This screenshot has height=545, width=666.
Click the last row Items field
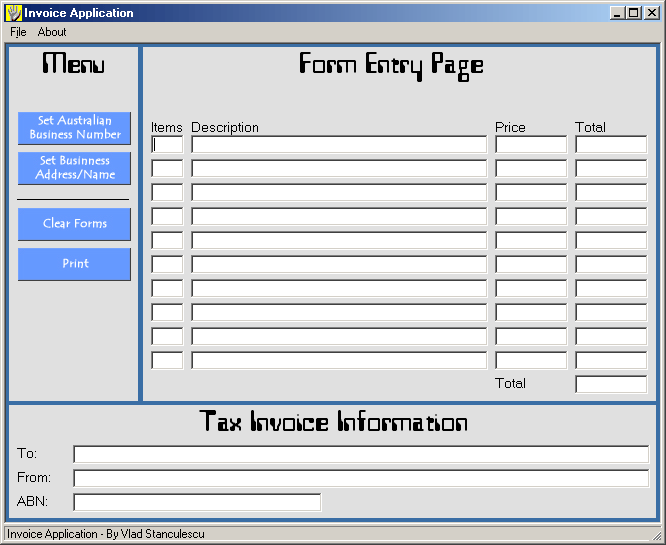click(x=167, y=360)
